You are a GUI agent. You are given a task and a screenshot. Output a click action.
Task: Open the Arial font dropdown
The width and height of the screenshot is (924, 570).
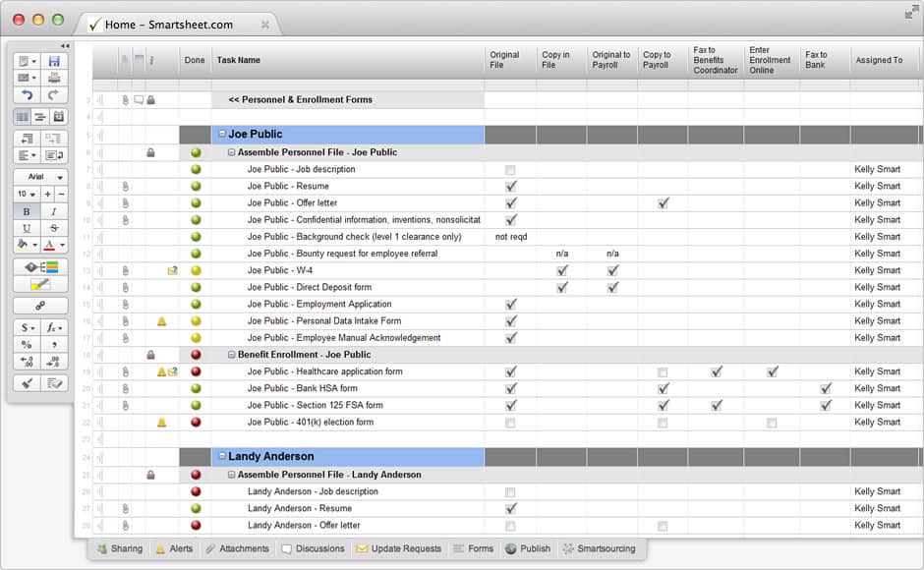pos(40,177)
